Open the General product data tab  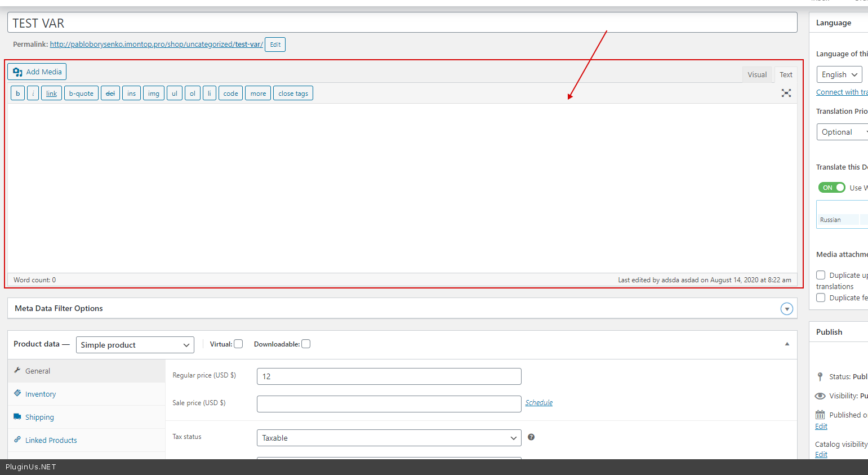[x=87, y=371]
